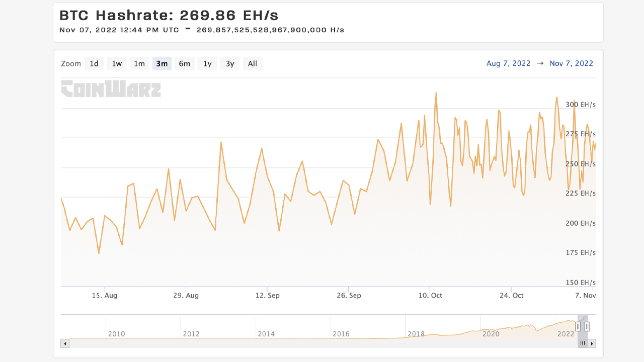Click the navigator scrollbar right arrow
Screen dimensions: 644x362
(592, 343)
